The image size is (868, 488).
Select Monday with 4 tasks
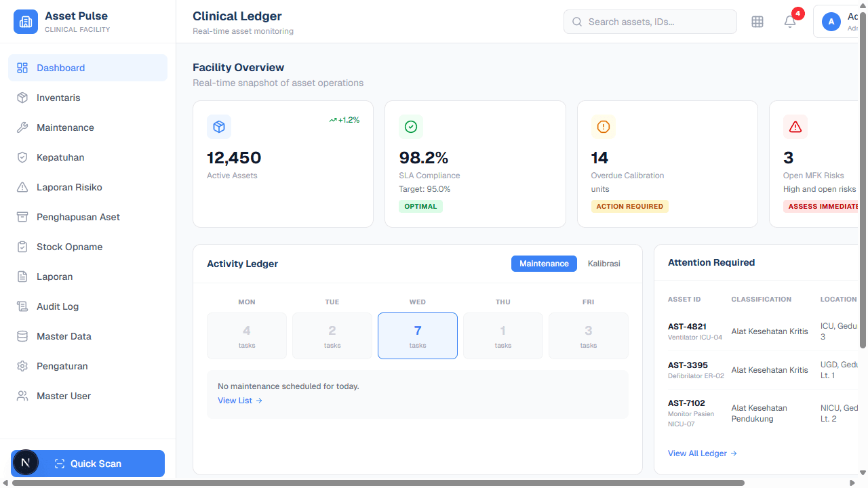click(247, 335)
